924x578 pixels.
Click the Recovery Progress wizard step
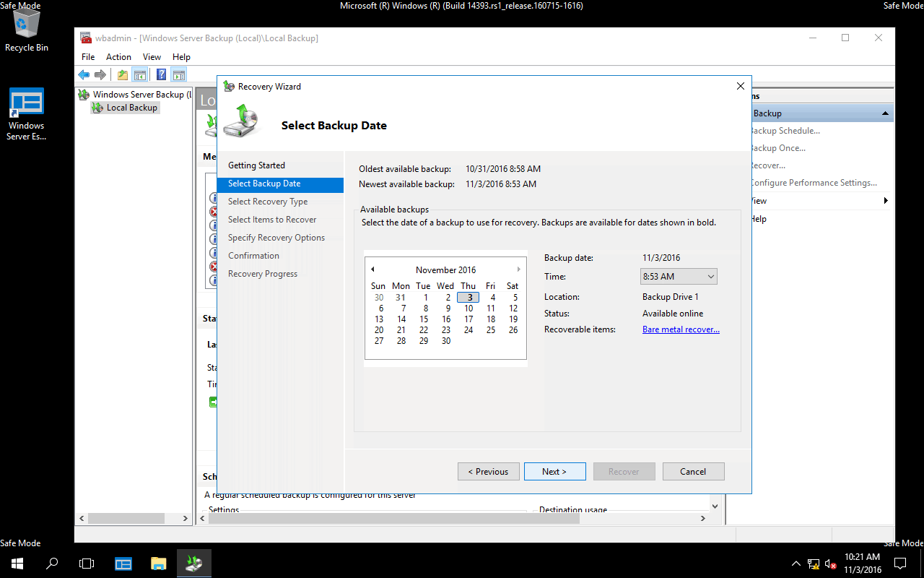[263, 274]
